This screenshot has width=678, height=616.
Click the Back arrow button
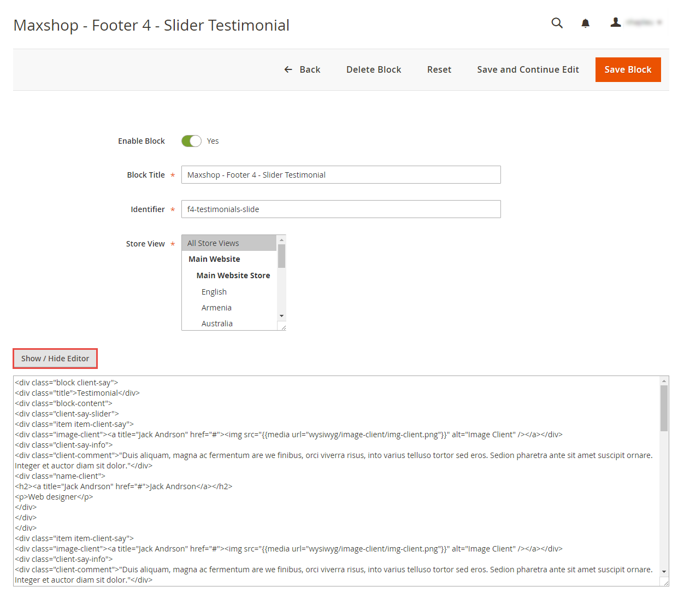click(302, 69)
